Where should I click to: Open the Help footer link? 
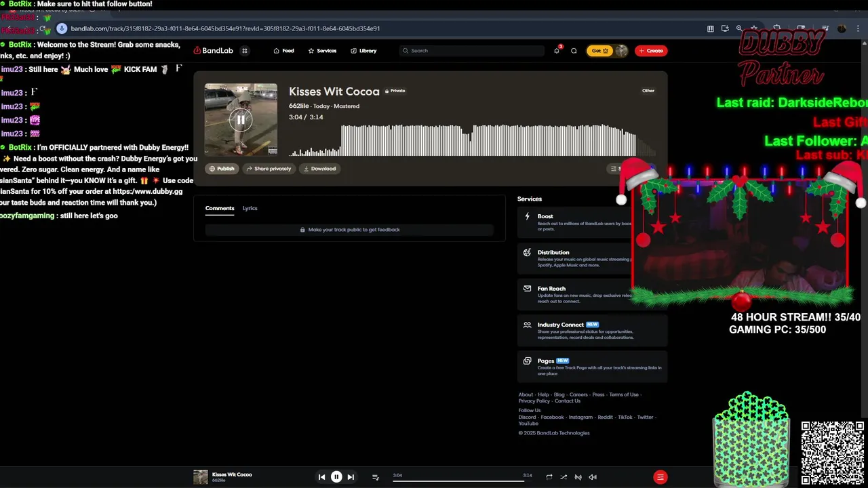point(543,394)
